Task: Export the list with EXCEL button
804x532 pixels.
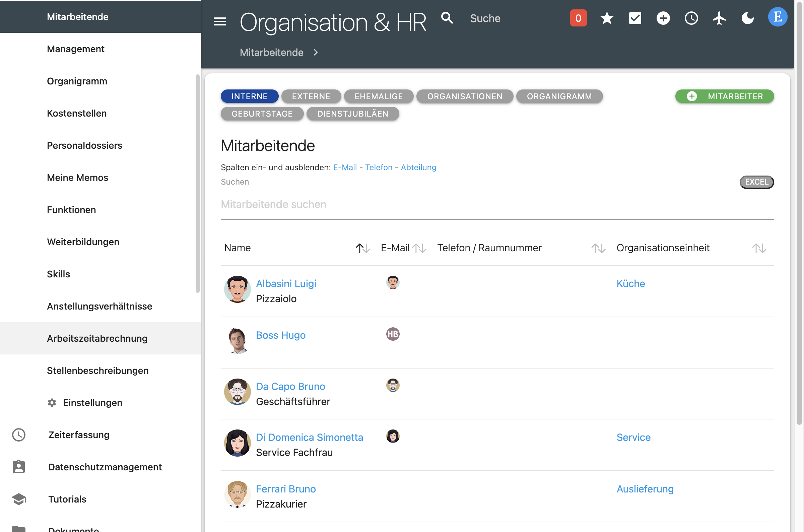Action: click(x=756, y=182)
